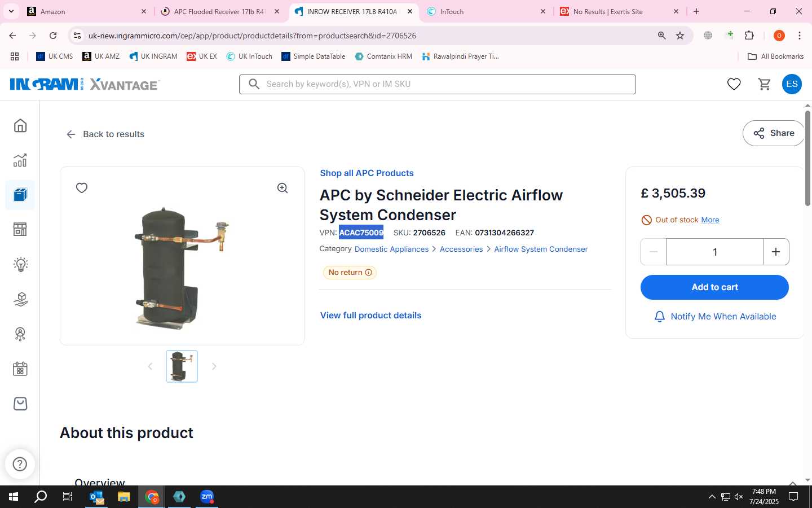Screen dimensions: 812x508
Task: Click Notify Me When Available bell
Action: click(714, 317)
